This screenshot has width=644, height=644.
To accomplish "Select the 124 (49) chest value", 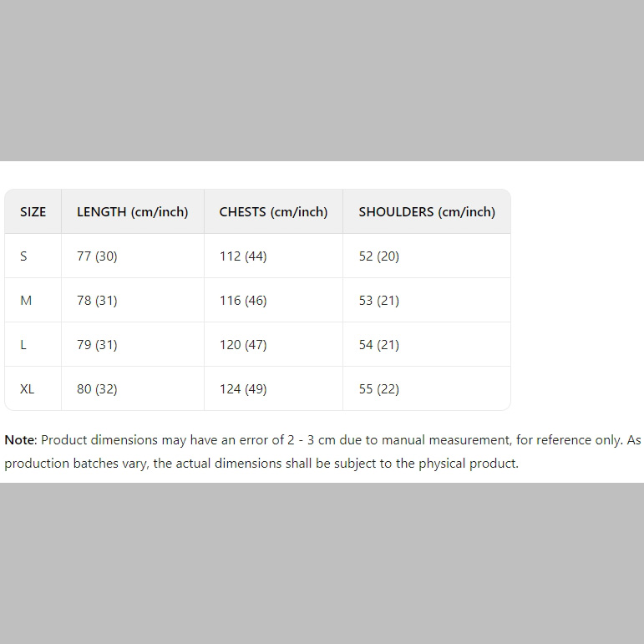I will tap(243, 389).
